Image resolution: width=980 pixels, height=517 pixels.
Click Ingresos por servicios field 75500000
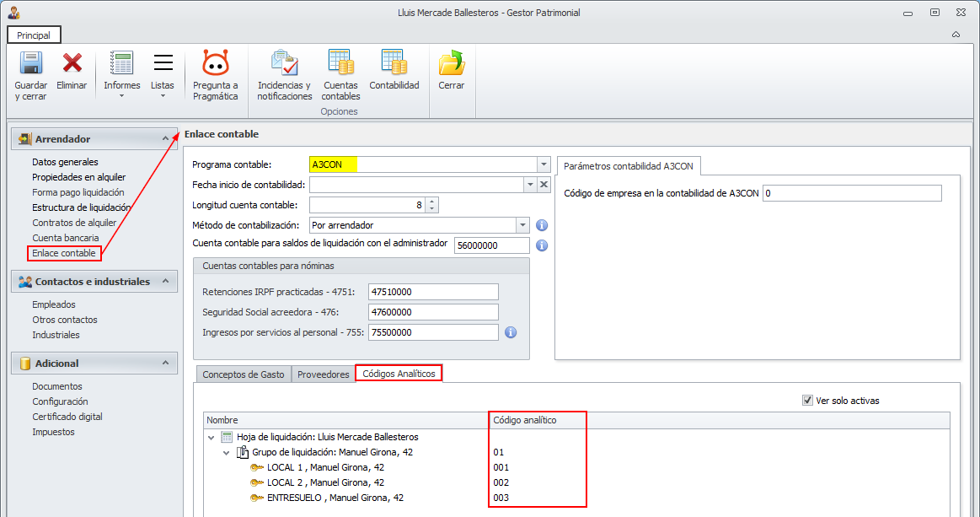pos(433,332)
